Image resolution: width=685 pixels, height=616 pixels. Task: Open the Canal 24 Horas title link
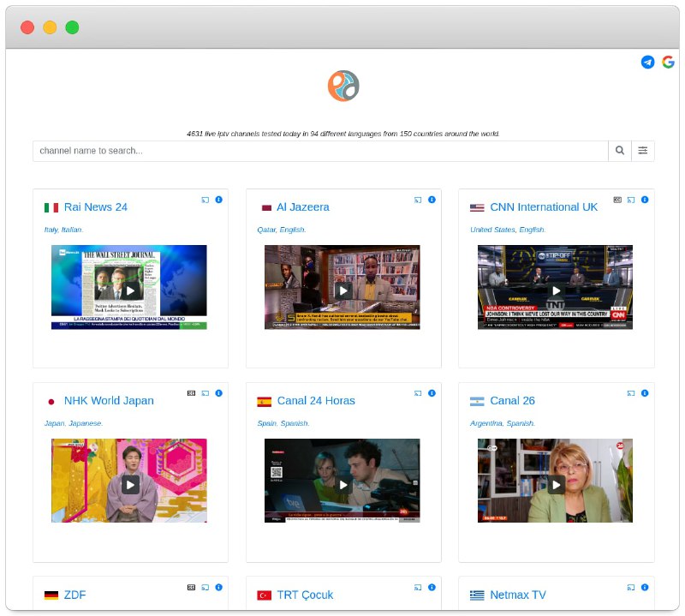click(316, 401)
